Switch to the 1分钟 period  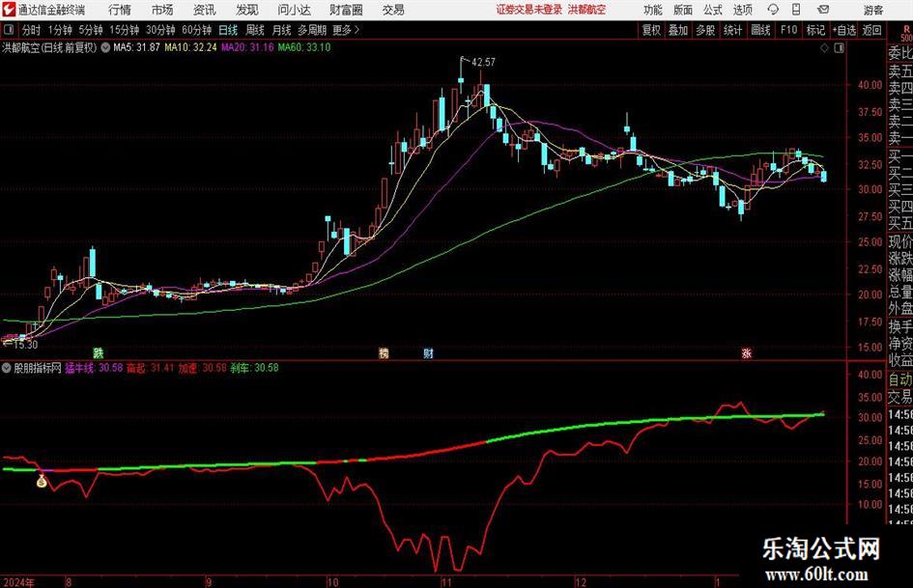click(x=60, y=30)
